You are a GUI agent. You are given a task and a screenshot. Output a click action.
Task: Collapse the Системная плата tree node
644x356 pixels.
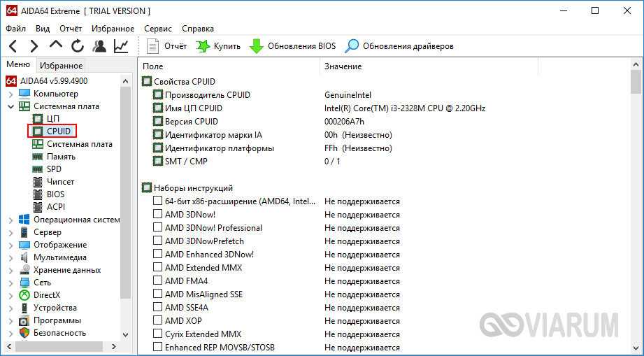coord(10,106)
